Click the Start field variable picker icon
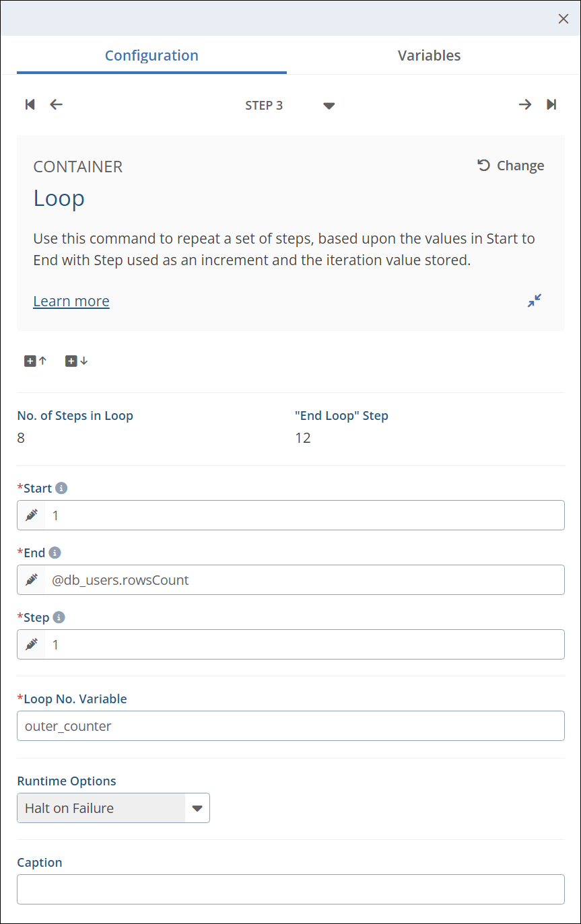The height and width of the screenshot is (924, 581). click(x=32, y=516)
